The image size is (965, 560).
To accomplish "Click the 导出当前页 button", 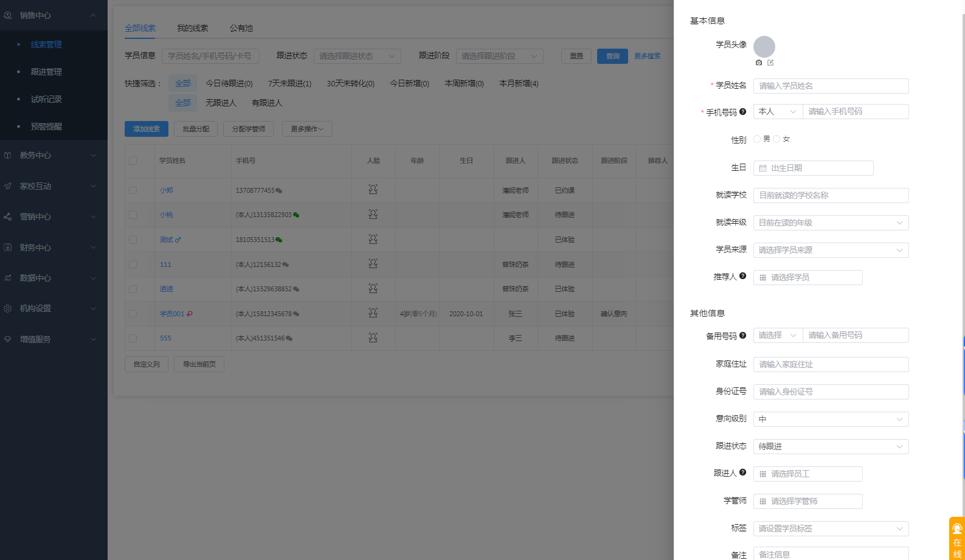I will [x=199, y=364].
